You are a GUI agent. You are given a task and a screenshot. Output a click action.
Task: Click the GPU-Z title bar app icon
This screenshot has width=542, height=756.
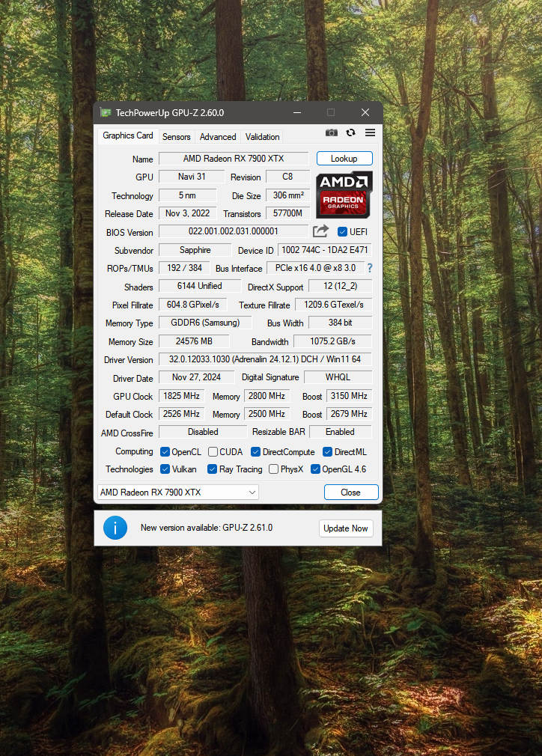(x=105, y=112)
